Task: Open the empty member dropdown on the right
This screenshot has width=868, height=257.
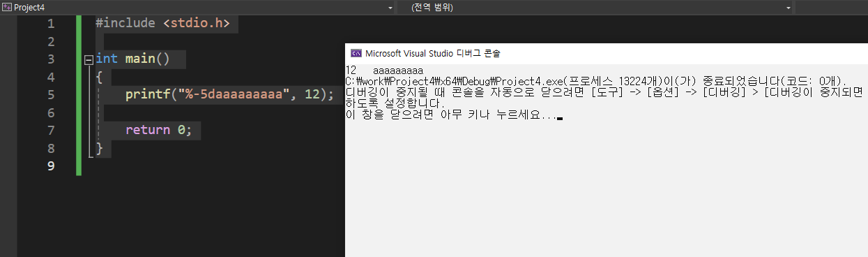Action: [x=831, y=7]
